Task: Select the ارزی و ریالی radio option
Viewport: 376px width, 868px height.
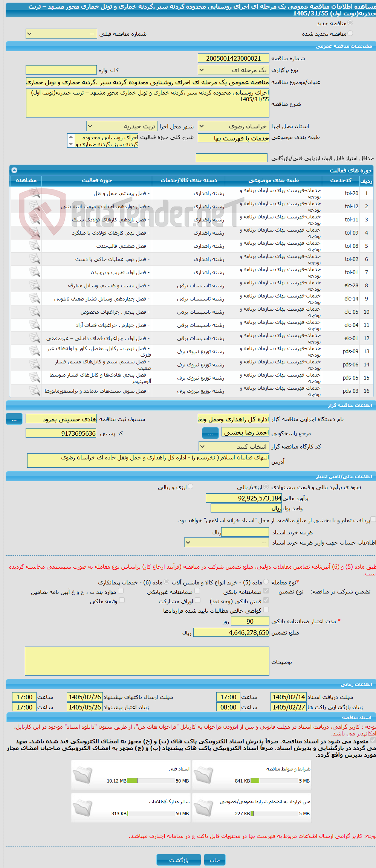Action: [x=191, y=487]
